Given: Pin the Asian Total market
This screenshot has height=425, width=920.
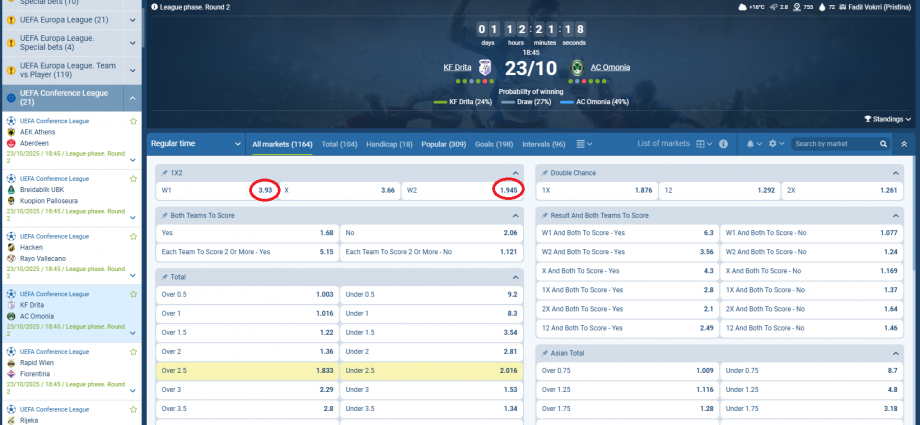Looking at the screenshot, I should (545, 353).
